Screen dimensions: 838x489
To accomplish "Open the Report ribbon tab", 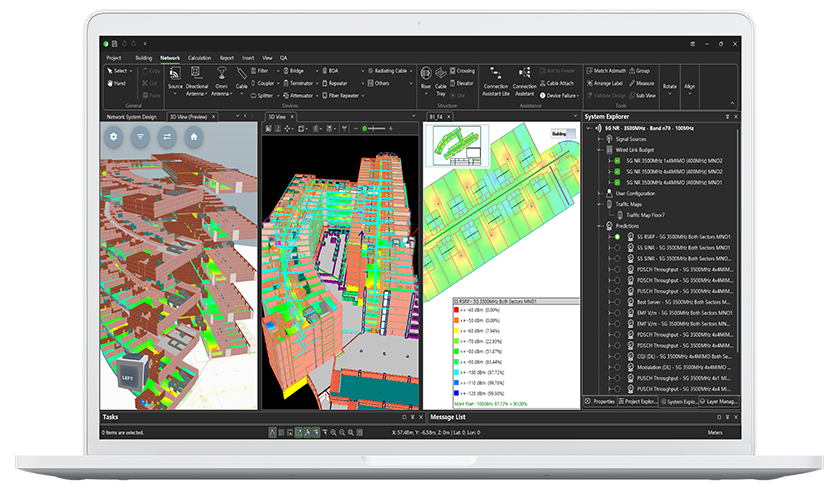I will [227, 58].
